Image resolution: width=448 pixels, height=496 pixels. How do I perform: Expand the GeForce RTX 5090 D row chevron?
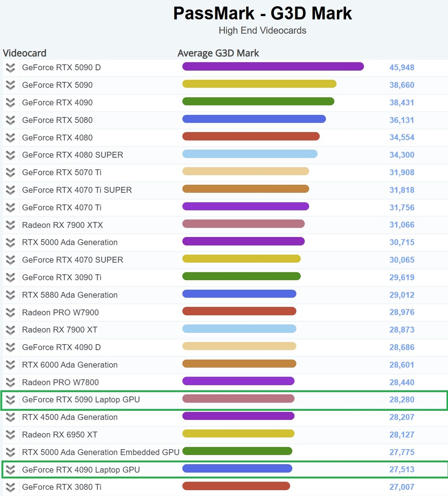(x=10, y=68)
